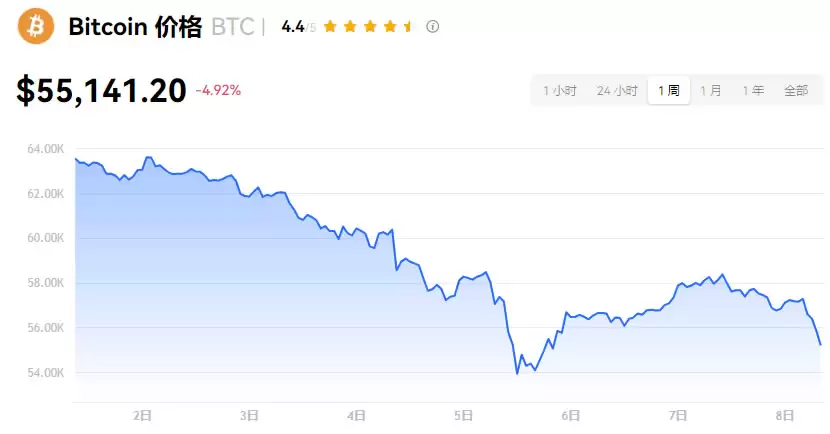Switch to the 1年 range tab
The height and width of the screenshot is (434, 830).
click(753, 91)
